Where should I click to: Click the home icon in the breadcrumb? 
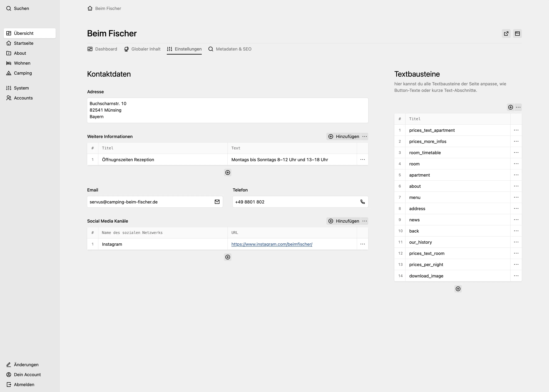pyautogui.click(x=90, y=8)
